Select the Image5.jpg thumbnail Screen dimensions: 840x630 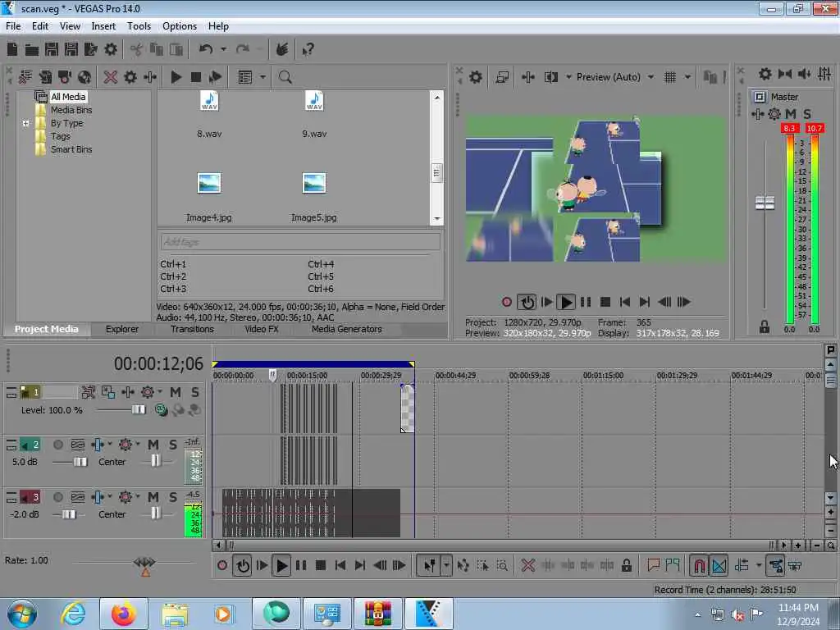click(314, 183)
